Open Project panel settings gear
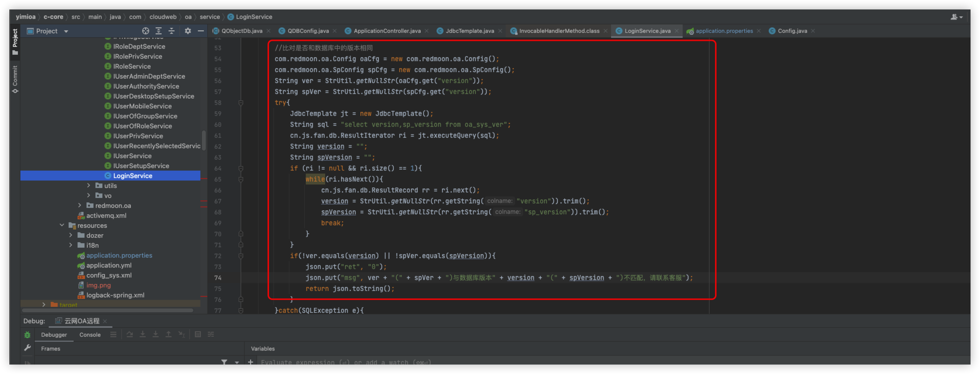Viewport: 980px width, 374px height. pyautogui.click(x=188, y=31)
